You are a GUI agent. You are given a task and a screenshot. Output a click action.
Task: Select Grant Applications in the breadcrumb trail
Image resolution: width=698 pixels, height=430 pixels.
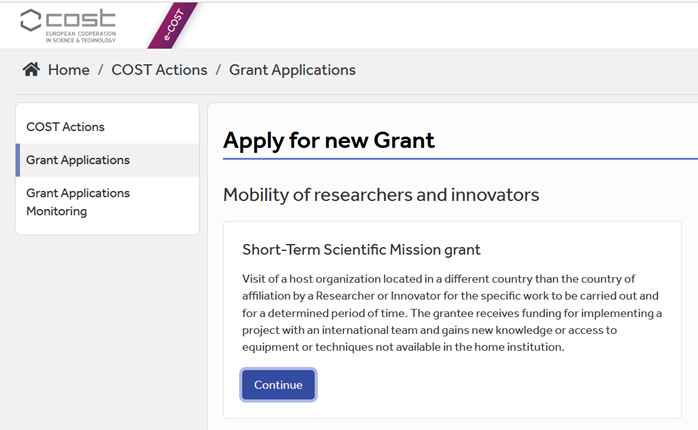292,70
